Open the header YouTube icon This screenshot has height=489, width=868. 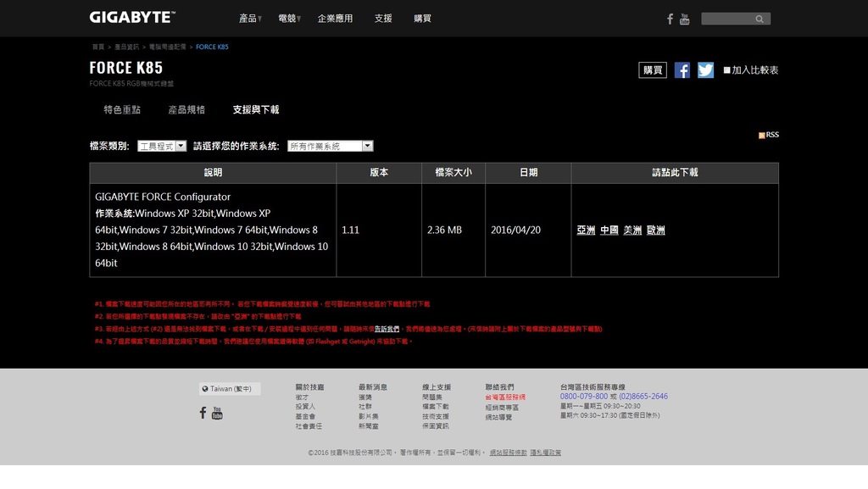pos(685,19)
